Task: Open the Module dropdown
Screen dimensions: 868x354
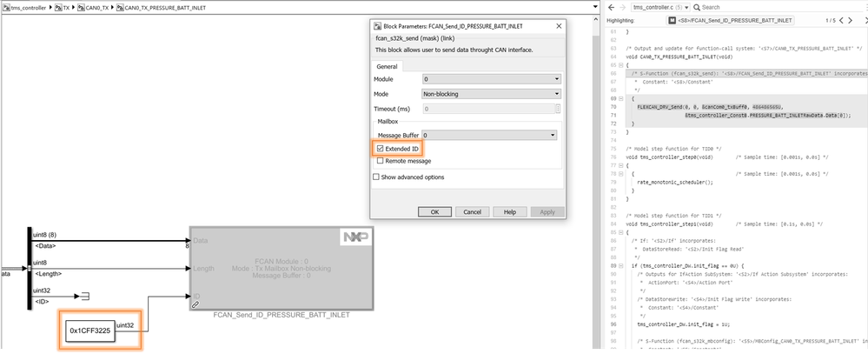Action: click(492, 79)
